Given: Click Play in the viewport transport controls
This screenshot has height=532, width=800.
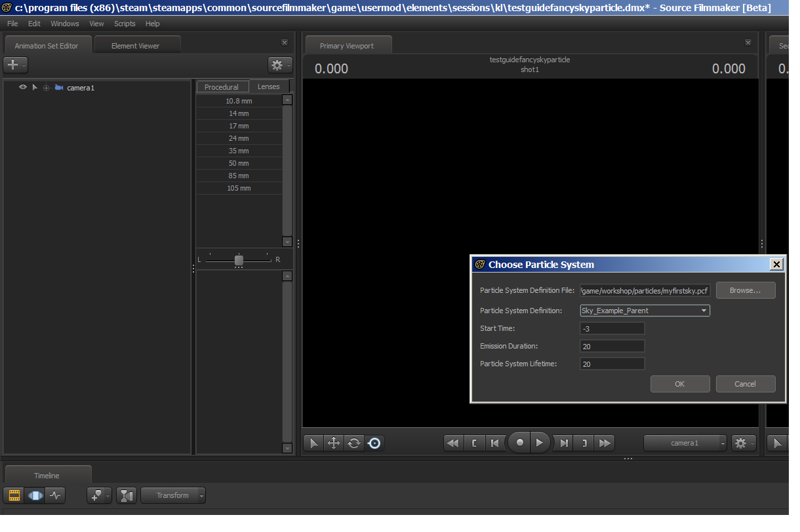Looking at the screenshot, I should [x=539, y=443].
